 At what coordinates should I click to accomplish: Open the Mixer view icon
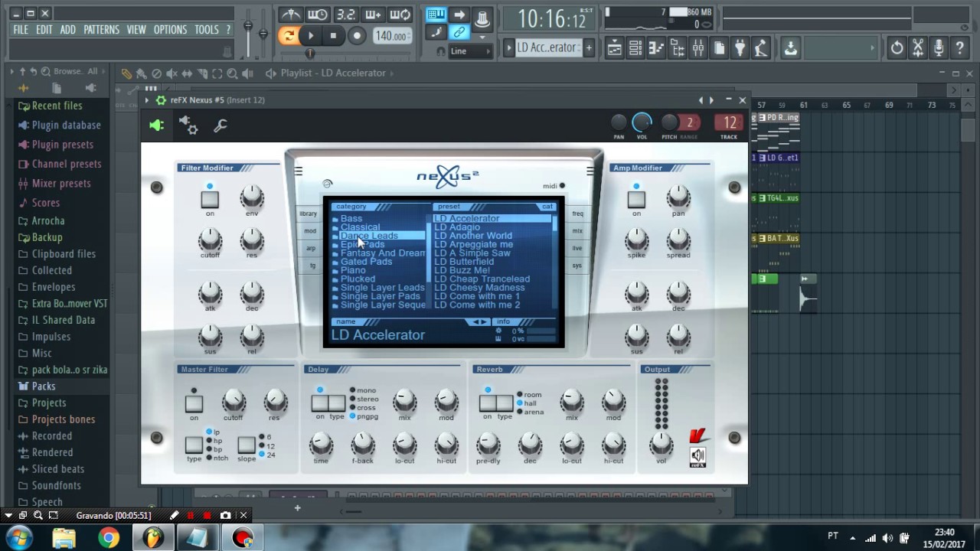[x=698, y=48]
